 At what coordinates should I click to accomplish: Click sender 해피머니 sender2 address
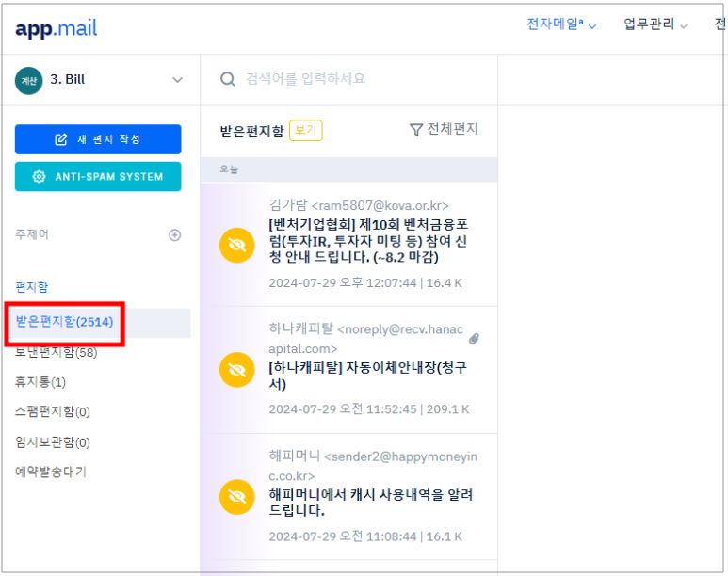coord(373,466)
